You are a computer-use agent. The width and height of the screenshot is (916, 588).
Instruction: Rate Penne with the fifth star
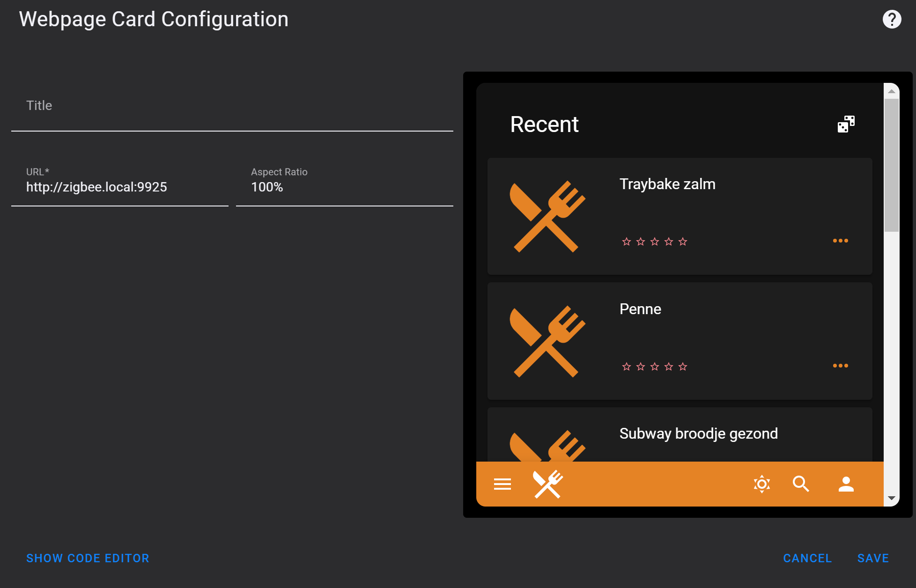tap(682, 367)
